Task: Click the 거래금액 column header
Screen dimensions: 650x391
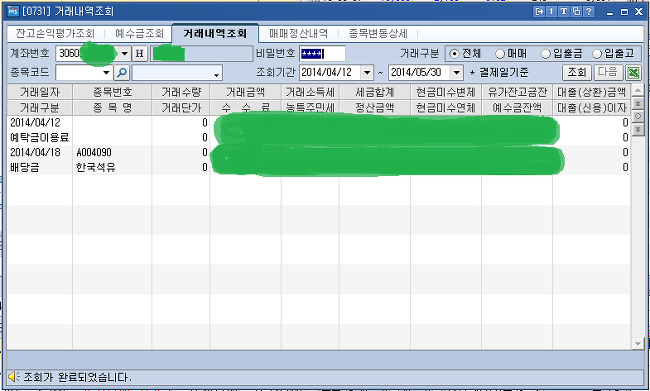Action: 245,92
